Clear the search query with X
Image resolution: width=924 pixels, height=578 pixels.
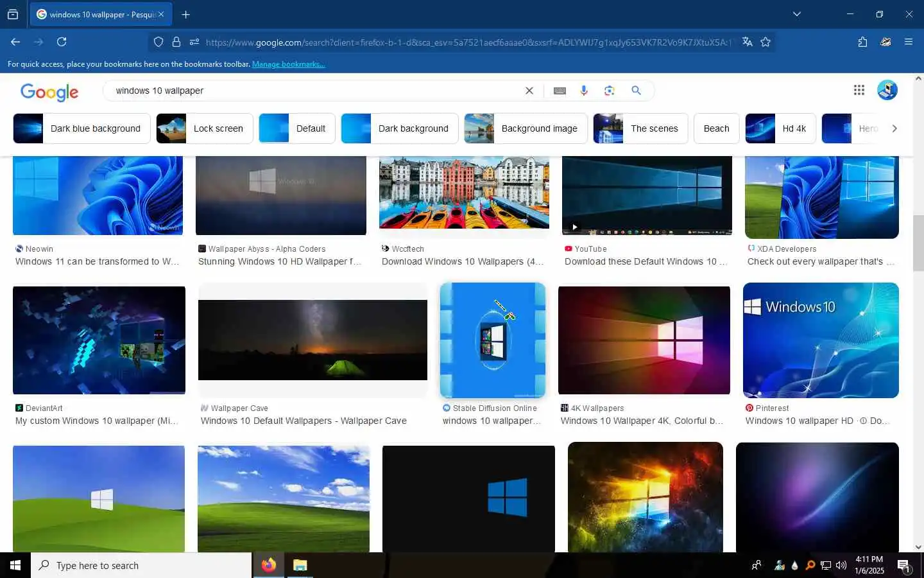(529, 91)
